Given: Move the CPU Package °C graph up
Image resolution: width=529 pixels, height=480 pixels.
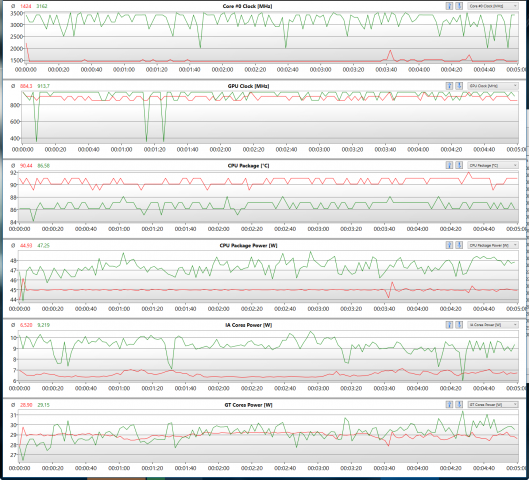Looking at the screenshot, I should (449, 165).
